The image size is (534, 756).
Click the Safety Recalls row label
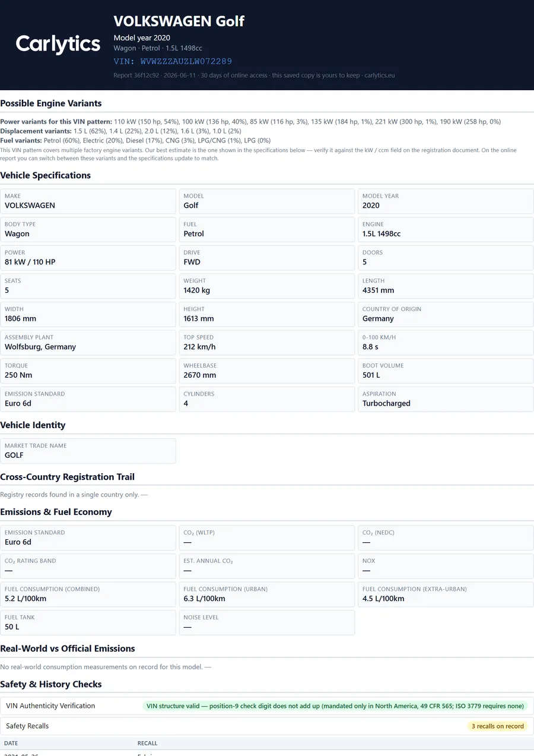[27, 726]
